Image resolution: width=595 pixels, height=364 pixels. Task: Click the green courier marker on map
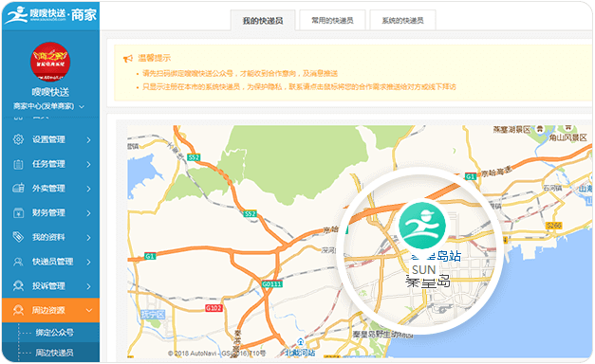click(422, 226)
